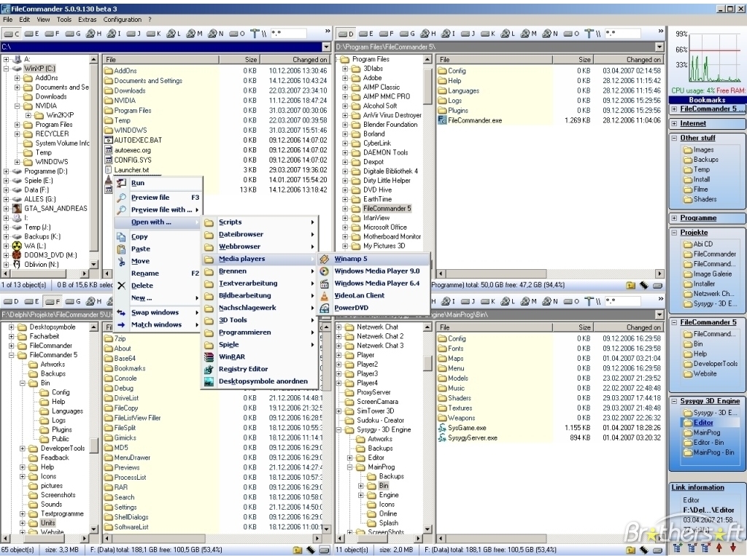Click the vertical scrollbar of top-left folder tree
This screenshot has width=747, height=560.
(x=94, y=162)
